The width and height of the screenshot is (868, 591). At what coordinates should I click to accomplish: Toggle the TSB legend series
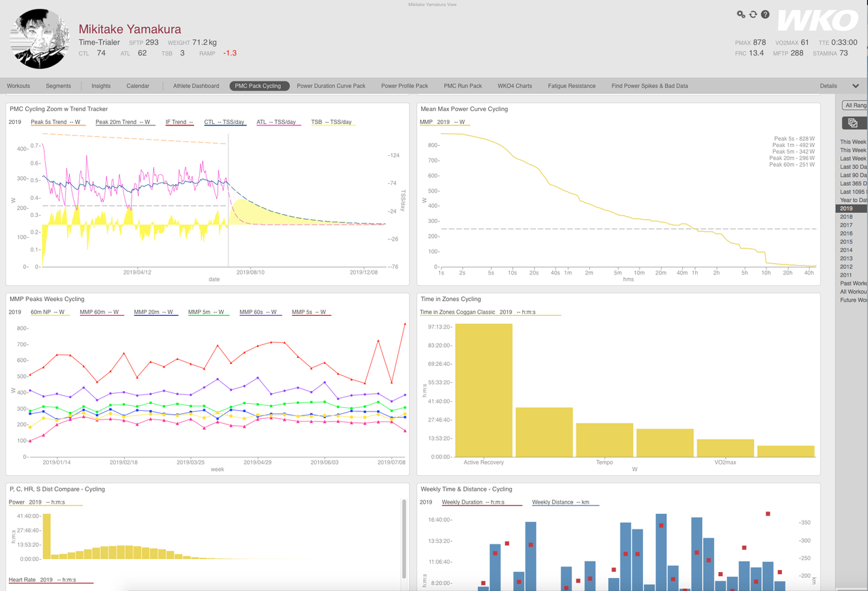332,122
